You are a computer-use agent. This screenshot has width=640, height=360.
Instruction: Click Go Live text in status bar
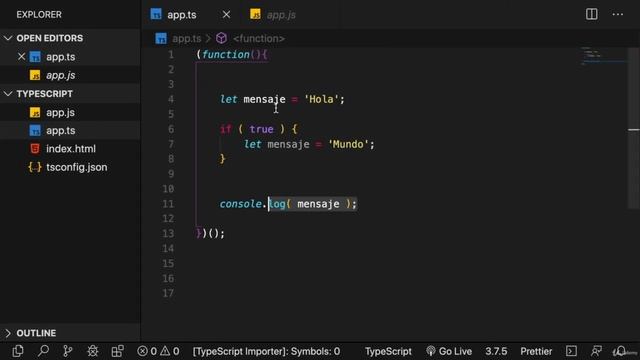click(x=455, y=351)
